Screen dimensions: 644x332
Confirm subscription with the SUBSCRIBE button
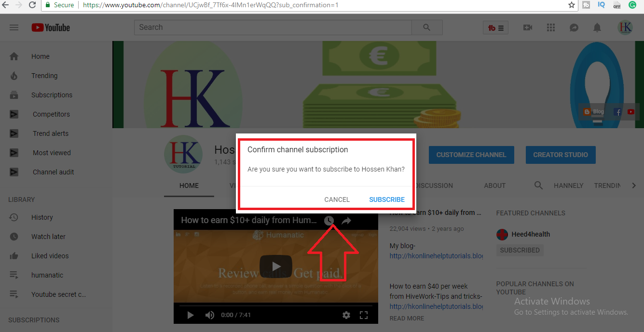386,199
